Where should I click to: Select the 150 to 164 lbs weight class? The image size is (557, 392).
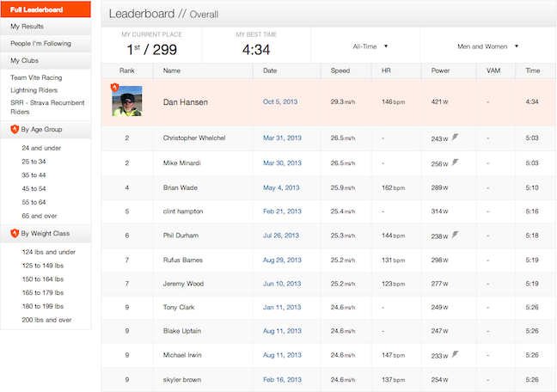pyautogui.click(x=43, y=279)
